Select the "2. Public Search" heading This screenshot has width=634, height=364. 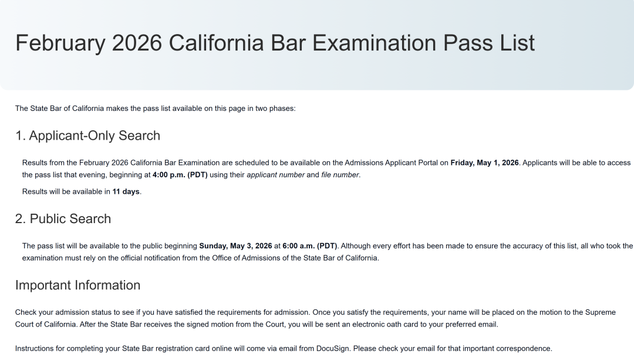63,219
